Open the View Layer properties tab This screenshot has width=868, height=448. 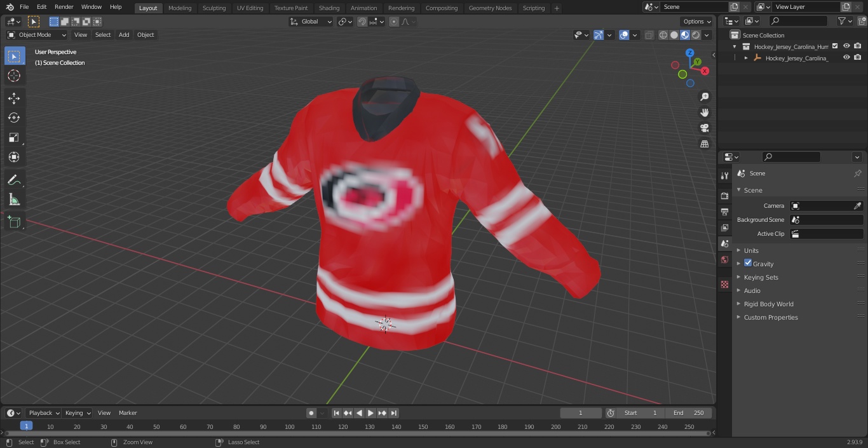[x=724, y=227]
